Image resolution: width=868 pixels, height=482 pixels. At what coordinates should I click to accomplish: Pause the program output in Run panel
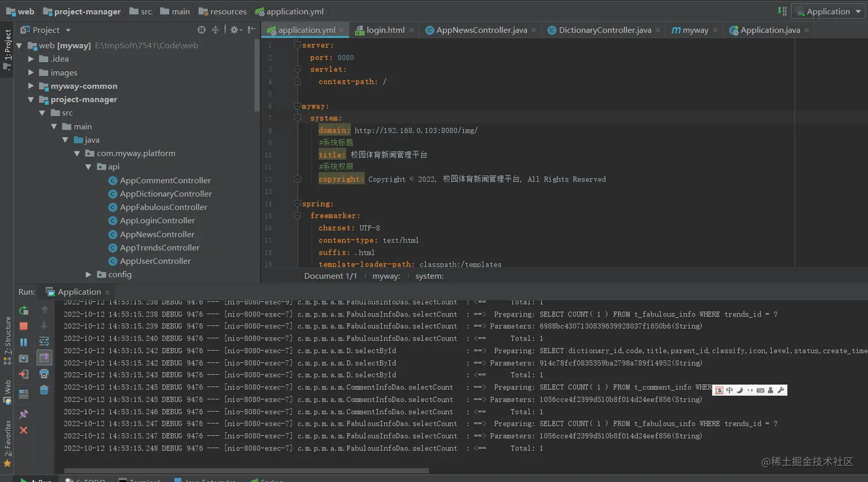click(x=24, y=342)
